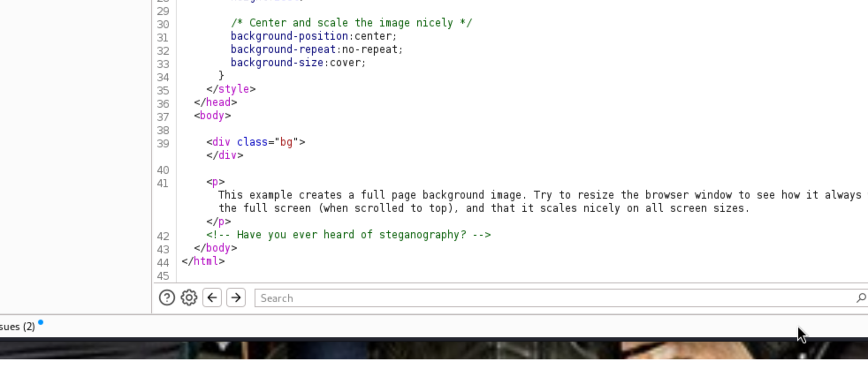Click the steganography HTML comment line
Screen dimensions: 868x369
coord(348,235)
